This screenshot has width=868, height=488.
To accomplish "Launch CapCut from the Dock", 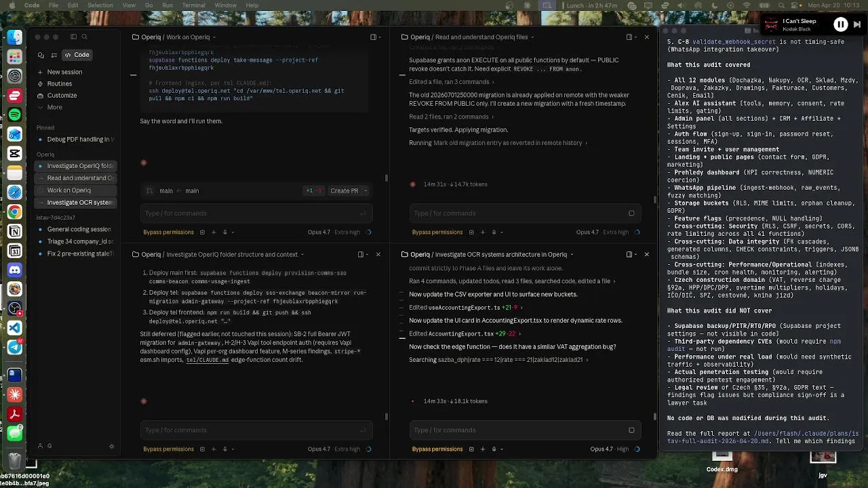I will (x=14, y=154).
